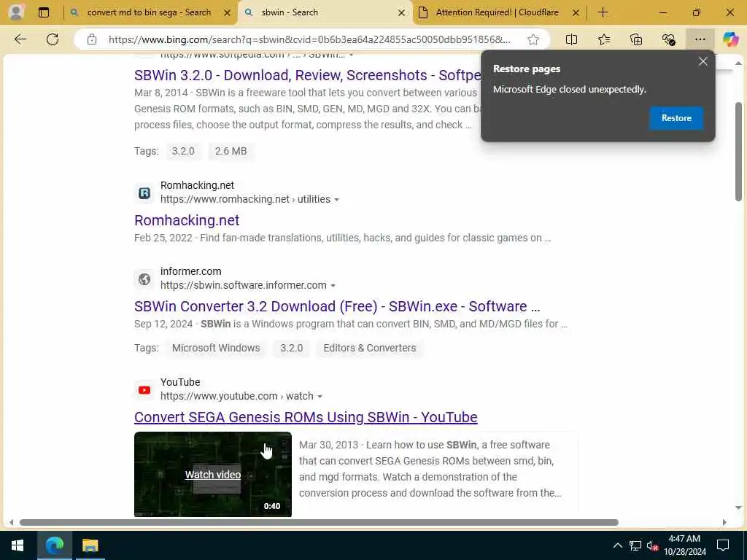The image size is (747, 560).
Task: Select the 'Microsoft Windows' tag
Action: (x=216, y=348)
